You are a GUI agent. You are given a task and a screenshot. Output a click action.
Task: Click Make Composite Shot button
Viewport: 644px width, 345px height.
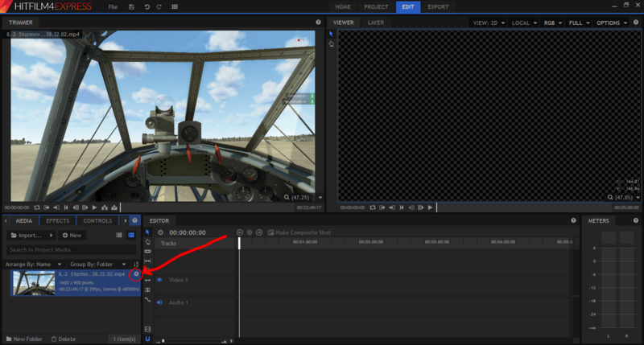tap(299, 232)
